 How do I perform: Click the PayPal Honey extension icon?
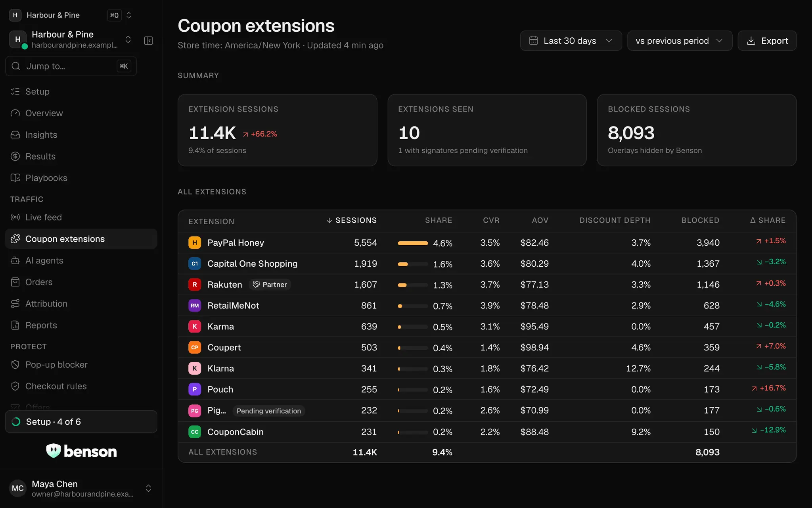[x=195, y=242]
